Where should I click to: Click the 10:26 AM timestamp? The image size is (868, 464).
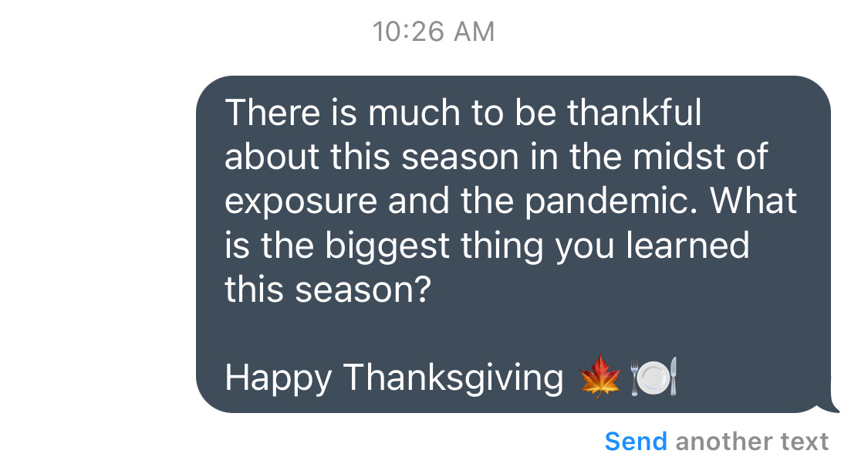click(x=434, y=32)
